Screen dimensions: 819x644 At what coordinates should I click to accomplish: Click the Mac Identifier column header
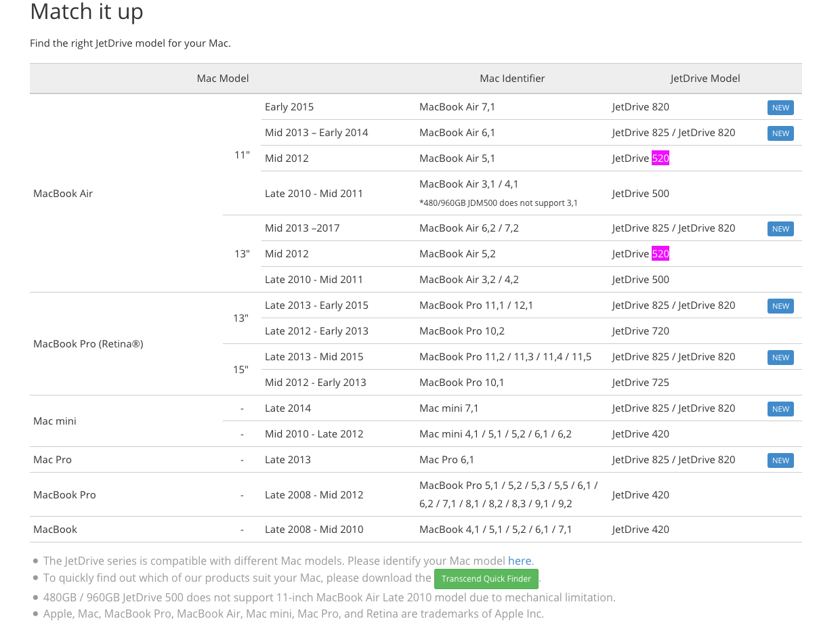pyautogui.click(x=512, y=79)
